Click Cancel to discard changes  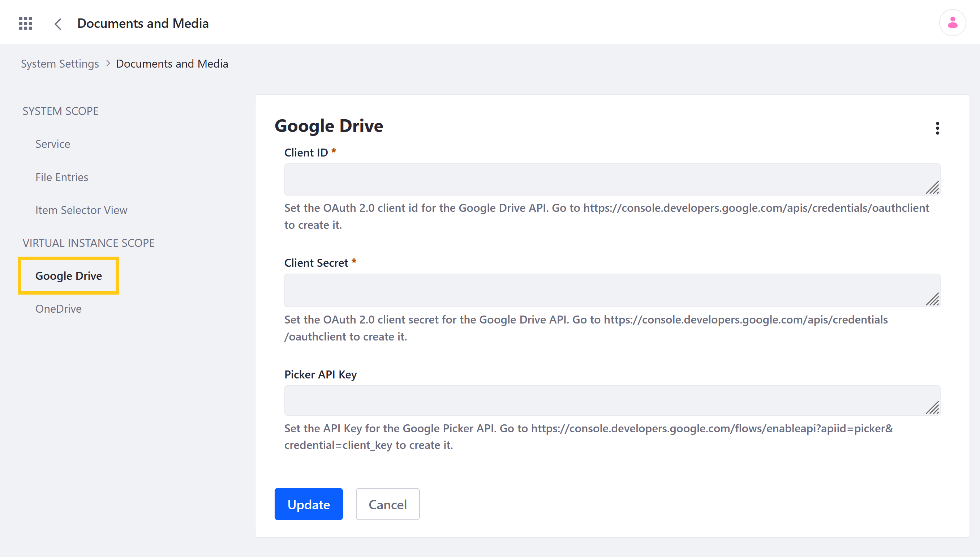pos(388,505)
